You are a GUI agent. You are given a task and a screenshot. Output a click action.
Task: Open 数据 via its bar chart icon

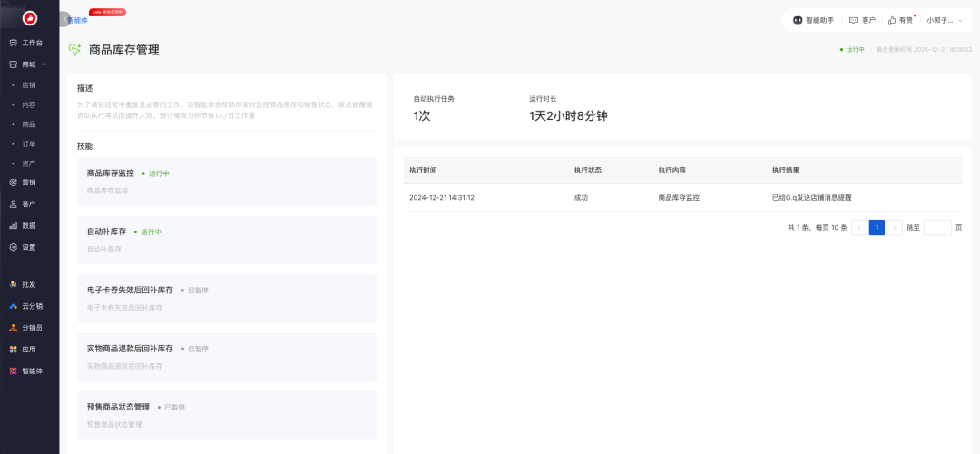14,225
